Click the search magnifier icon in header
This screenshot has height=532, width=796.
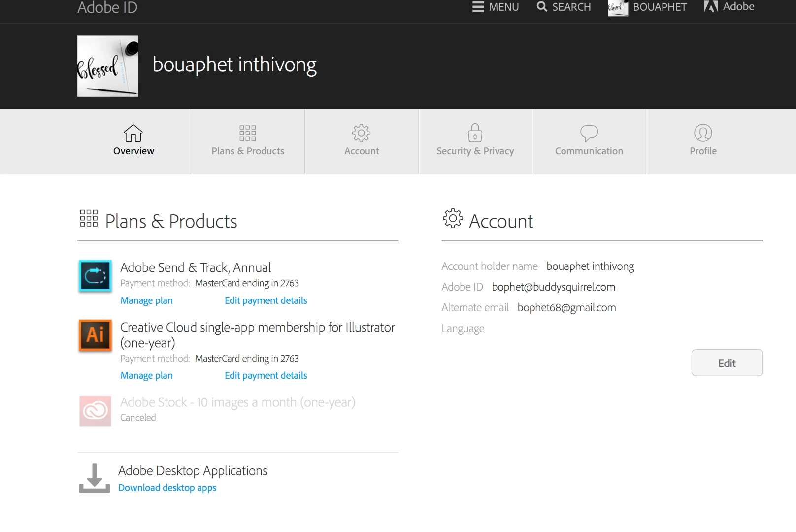pos(542,7)
